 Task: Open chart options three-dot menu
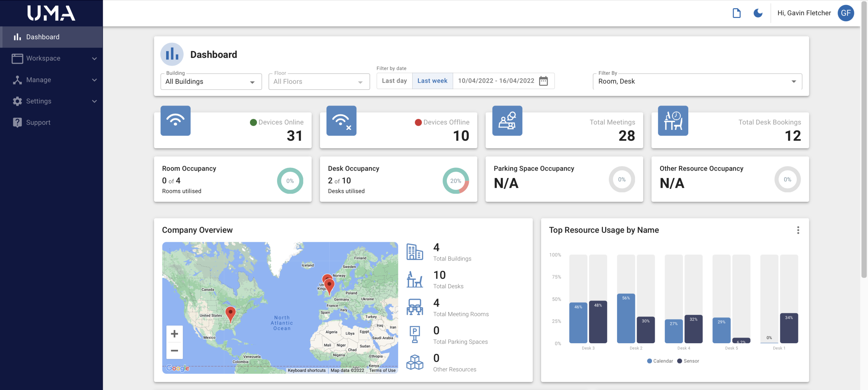pyautogui.click(x=798, y=230)
